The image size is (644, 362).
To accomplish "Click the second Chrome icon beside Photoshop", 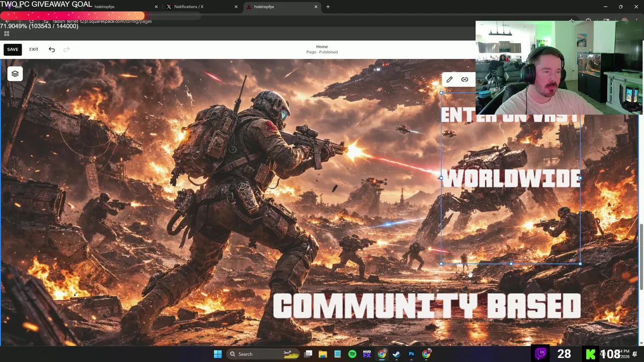I will click(x=426, y=354).
